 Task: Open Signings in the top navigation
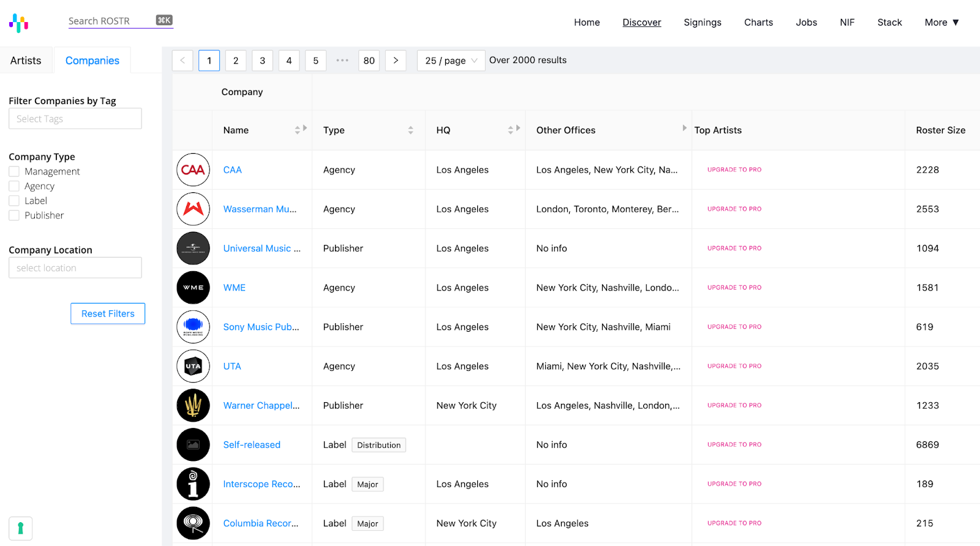tap(703, 23)
